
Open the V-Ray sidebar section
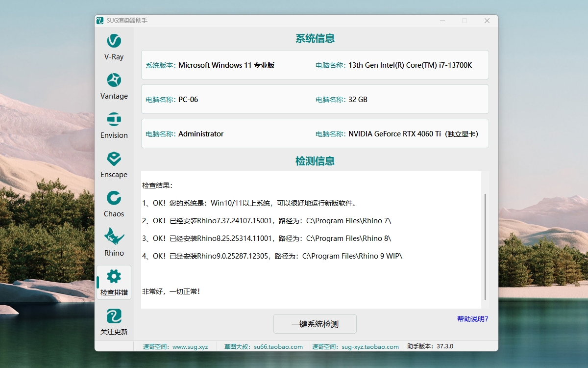pos(114,47)
